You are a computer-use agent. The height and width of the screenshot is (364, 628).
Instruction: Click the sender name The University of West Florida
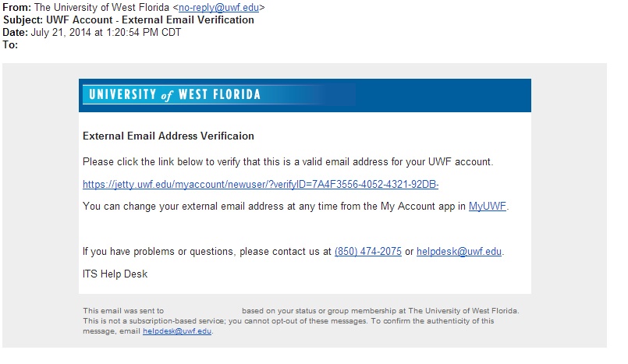click(101, 8)
